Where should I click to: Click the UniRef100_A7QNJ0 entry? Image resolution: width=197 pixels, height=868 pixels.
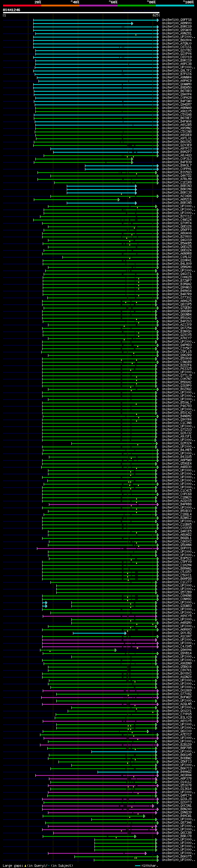(177, 43)
